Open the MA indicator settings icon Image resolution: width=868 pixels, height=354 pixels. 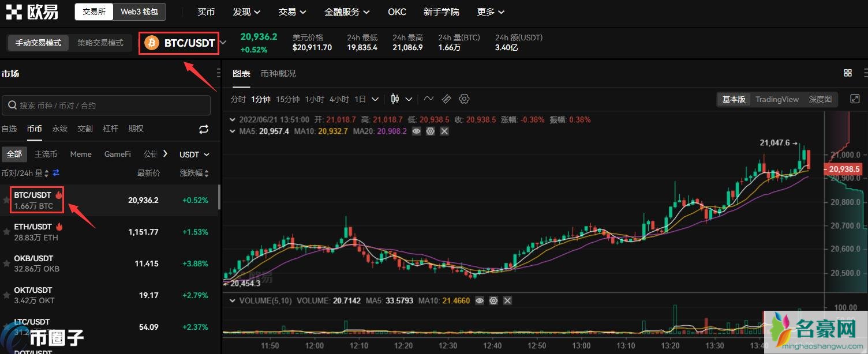coord(430,131)
